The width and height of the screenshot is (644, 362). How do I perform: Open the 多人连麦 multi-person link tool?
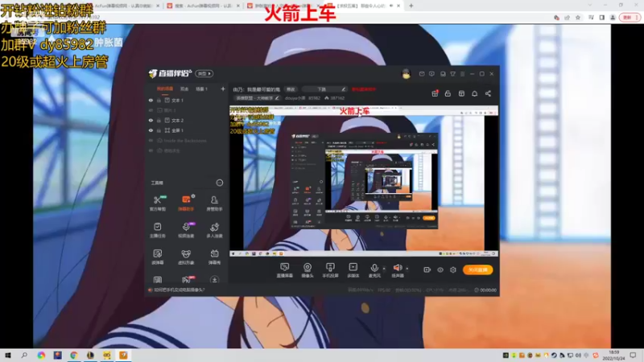214,230
